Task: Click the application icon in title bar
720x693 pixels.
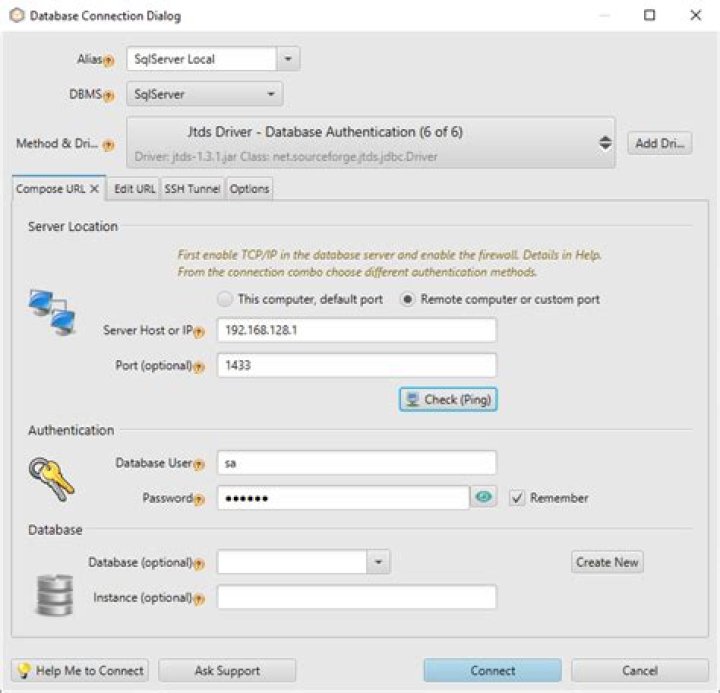Action: [x=17, y=16]
